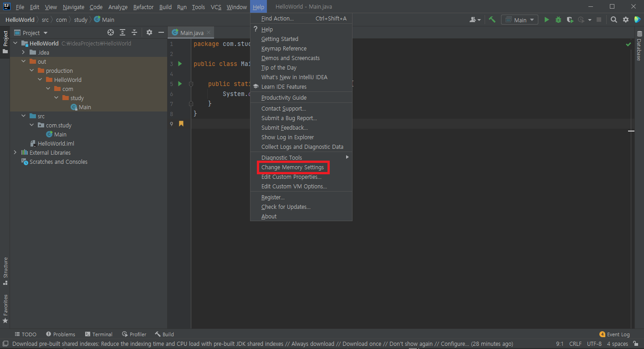Screen dimensions: 644x349
Task: Click the JetBrains Space colorful icon
Action: pos(638,20)
